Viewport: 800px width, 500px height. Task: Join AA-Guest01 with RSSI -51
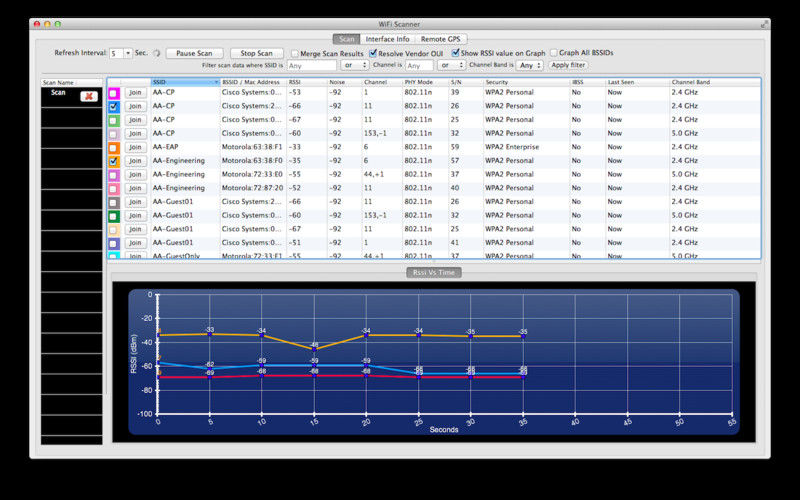pyautogui.click(x=135, y=243)
